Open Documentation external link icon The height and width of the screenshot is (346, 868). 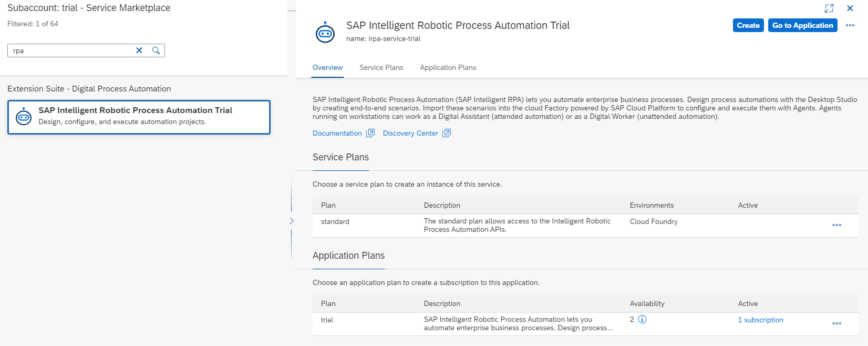pos(370,133)
